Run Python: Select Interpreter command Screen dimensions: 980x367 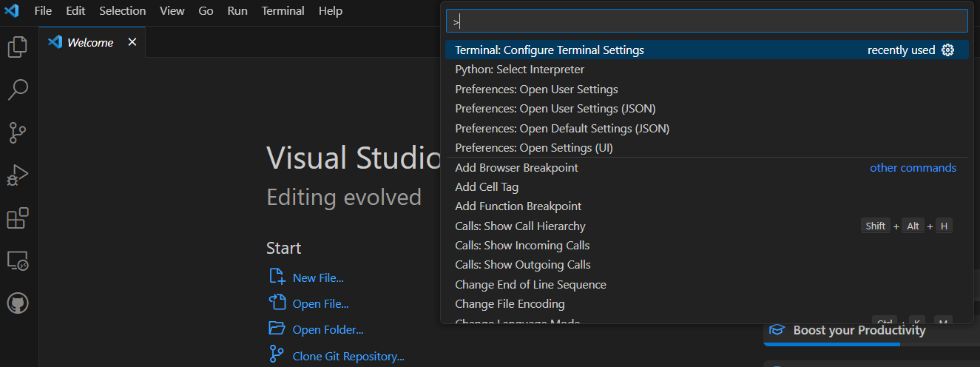(706, 70)
